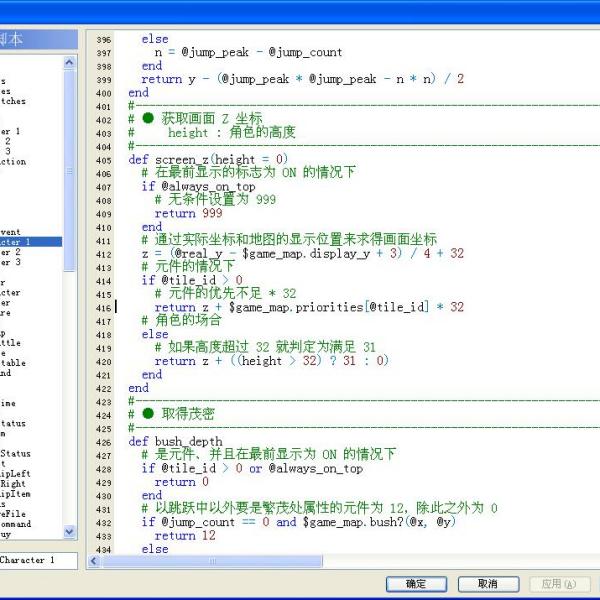Click the script list vertical scrollbar thumb
600x600 pixels.
point(69,171)
